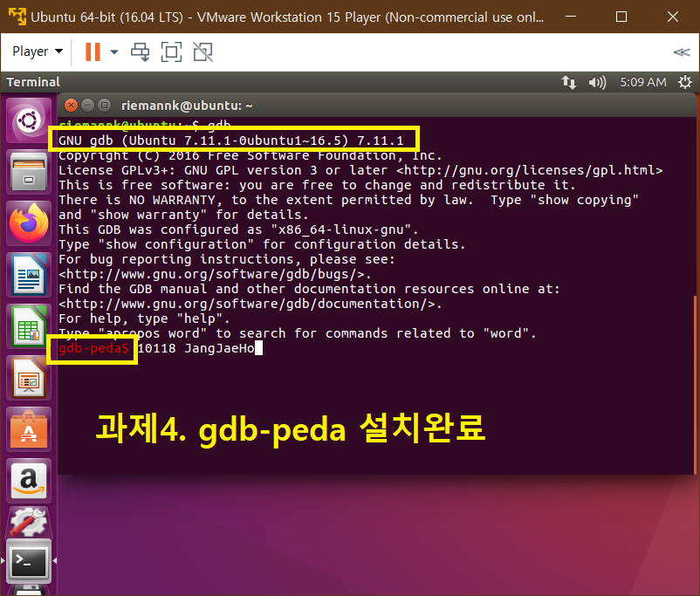This screenshot has width=700, height=596.
Task: Click the typed text 10118 JangJaeHo
Action: 196,348
